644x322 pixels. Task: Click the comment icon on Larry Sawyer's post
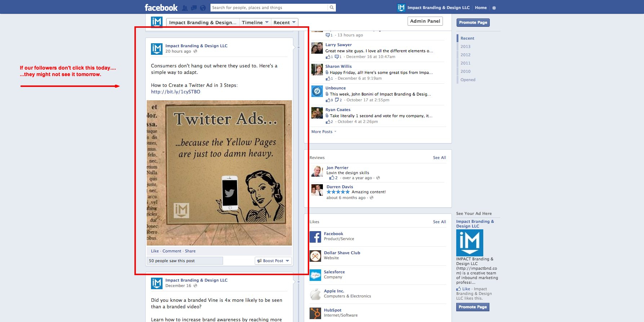click(x=337, y=57)
